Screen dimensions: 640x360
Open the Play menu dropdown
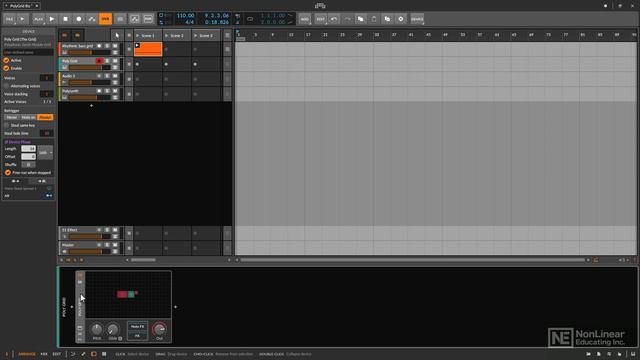(x=38, y=19)
